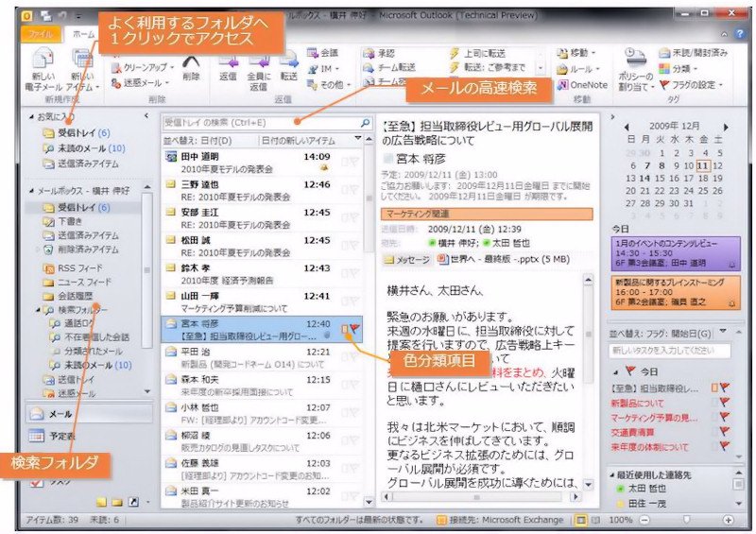This screenshot has height=534, width=756.
Task: Click ポリシーの割り当て icon
Action: pyautogui.click(x=635, y=59)
